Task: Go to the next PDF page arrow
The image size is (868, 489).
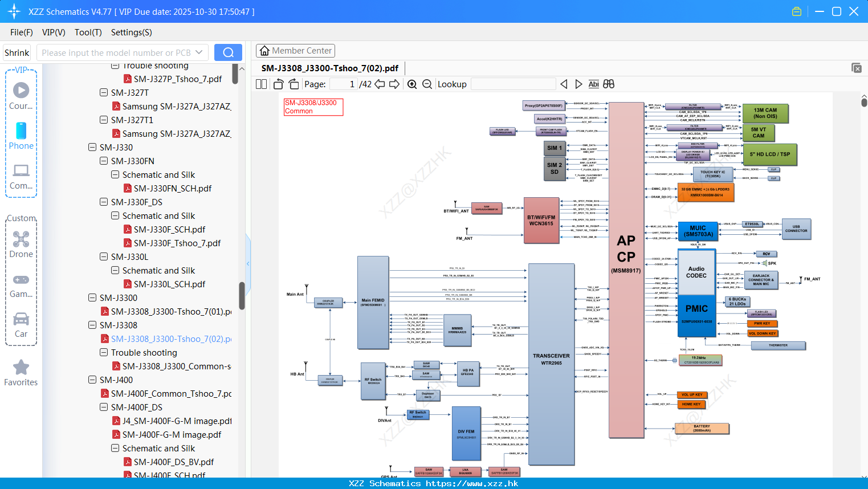Action: [x=394, y=84]
